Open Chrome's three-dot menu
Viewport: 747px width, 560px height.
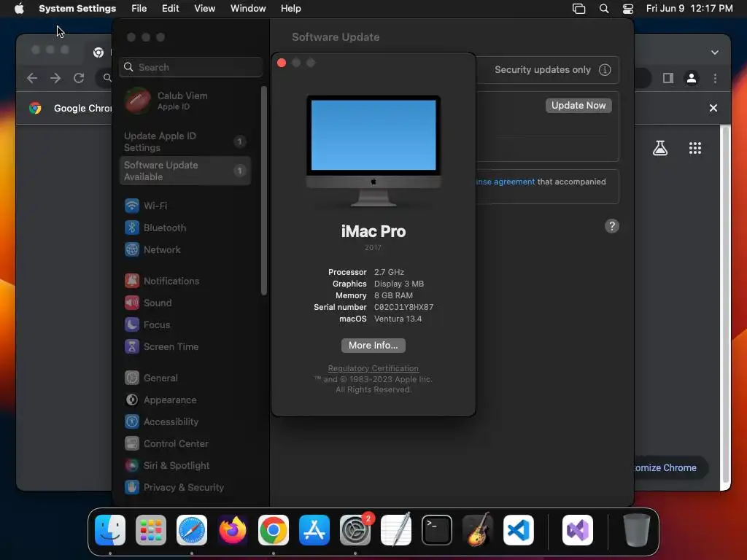[715, 78]
